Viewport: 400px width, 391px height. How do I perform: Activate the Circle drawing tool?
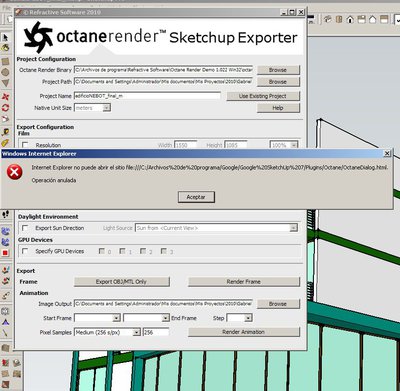pos(5,72)
